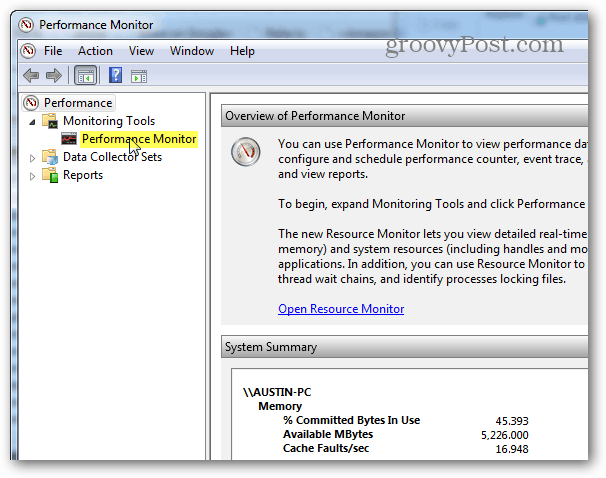
Task: Expand the Reports tree node
Action: click(x=32, y=176)
